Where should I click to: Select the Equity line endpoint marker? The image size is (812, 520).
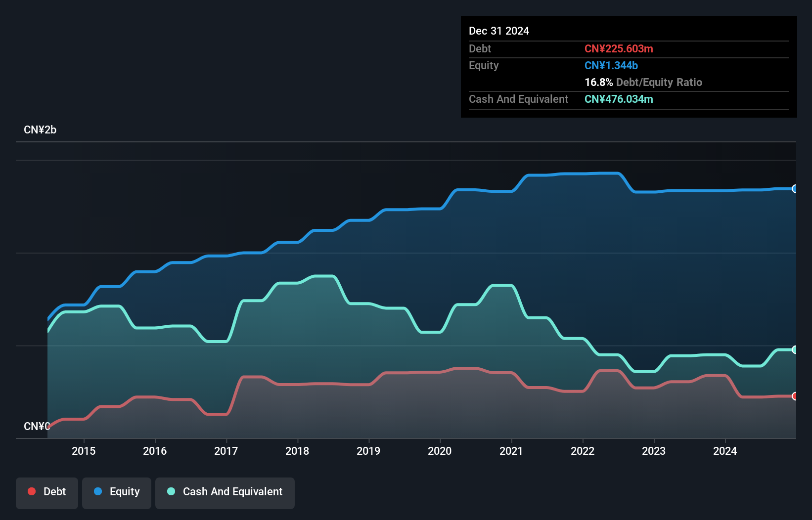point(795,189)
